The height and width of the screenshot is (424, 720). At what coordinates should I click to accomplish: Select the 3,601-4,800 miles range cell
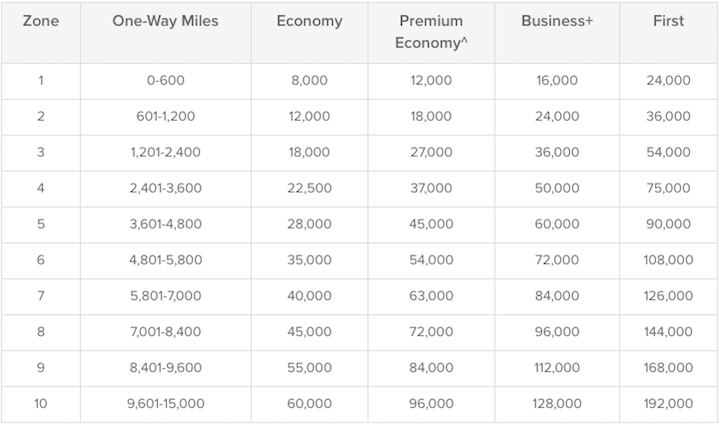click(x=165, y=224)
